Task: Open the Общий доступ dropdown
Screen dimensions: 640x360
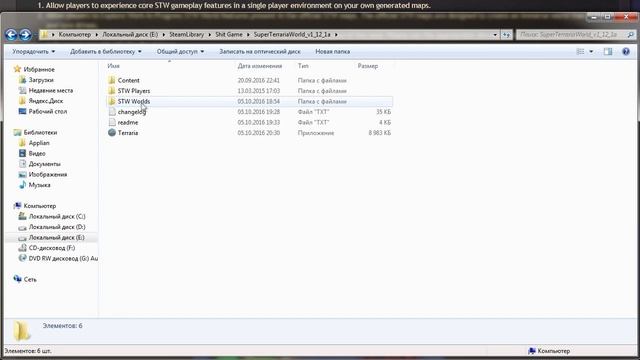Action: pyautogui.click(x=180, y=51)
